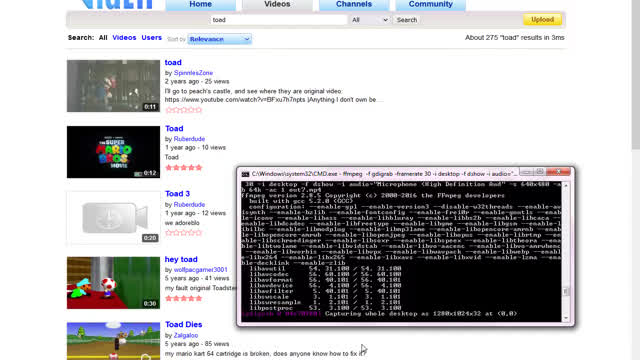Screen dimensions: 640x360
Task: Click the search box containing 'toad'
Action: pyautogui.click(x=279, y=20)
